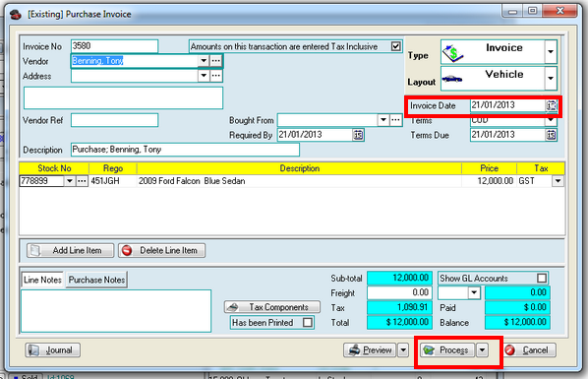Image resolution: width=588 pixels, height=379 pixels.
Task: Expand the Vendor dropdown
Action: click(x=204, y=61)
